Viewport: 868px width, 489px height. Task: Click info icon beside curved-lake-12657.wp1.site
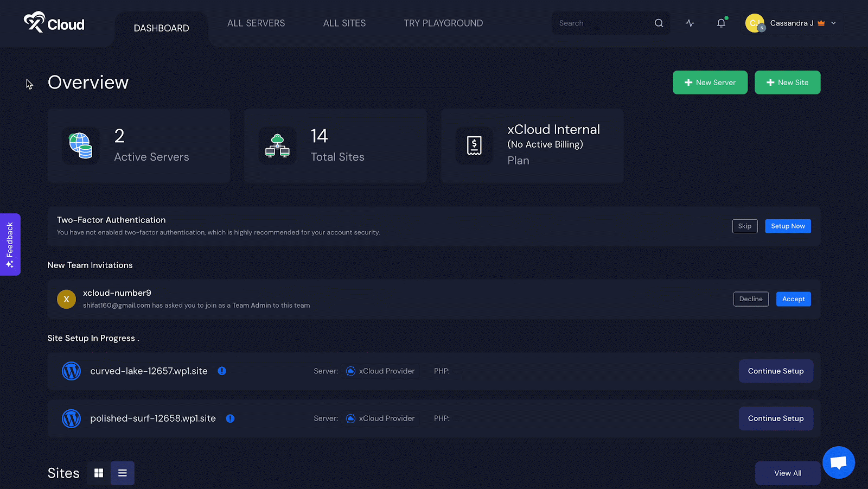coord(222,371)
